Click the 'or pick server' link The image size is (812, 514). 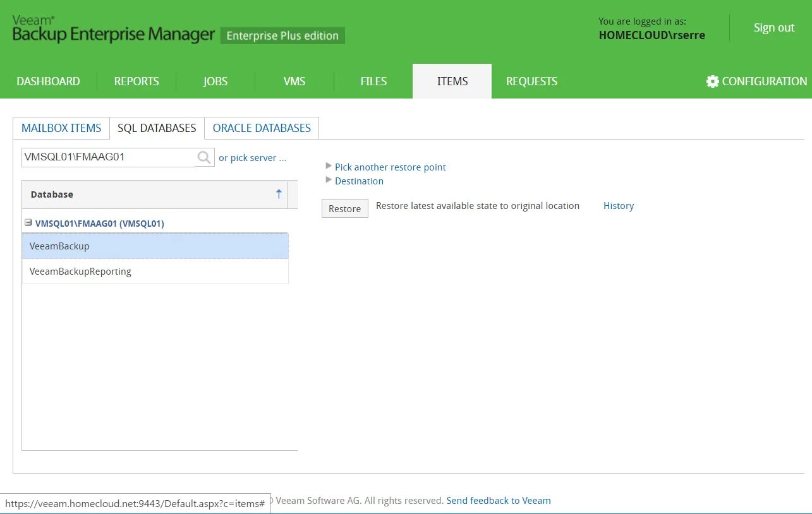point(252,158)
